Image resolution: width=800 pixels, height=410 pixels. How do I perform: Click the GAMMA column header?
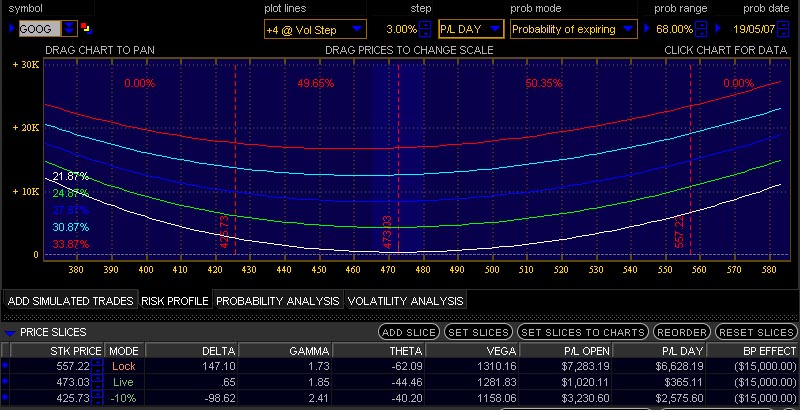pyautogui.click(x=285, y=351)
